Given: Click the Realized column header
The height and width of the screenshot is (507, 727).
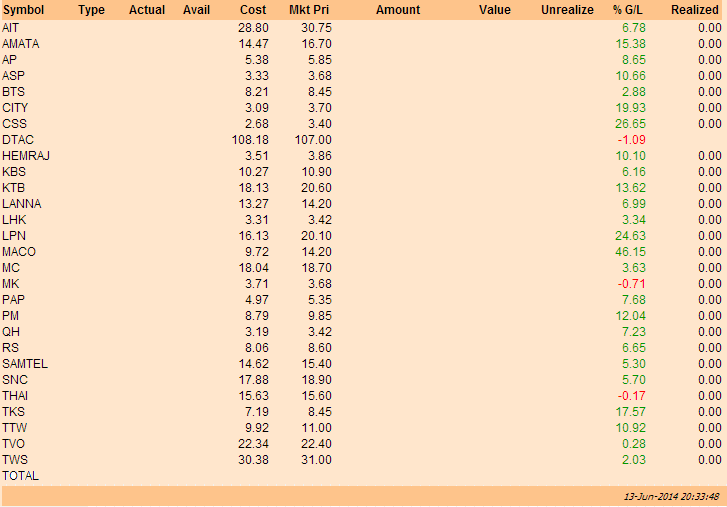Looking at the screenshot, I should click(x=695, y=10).
